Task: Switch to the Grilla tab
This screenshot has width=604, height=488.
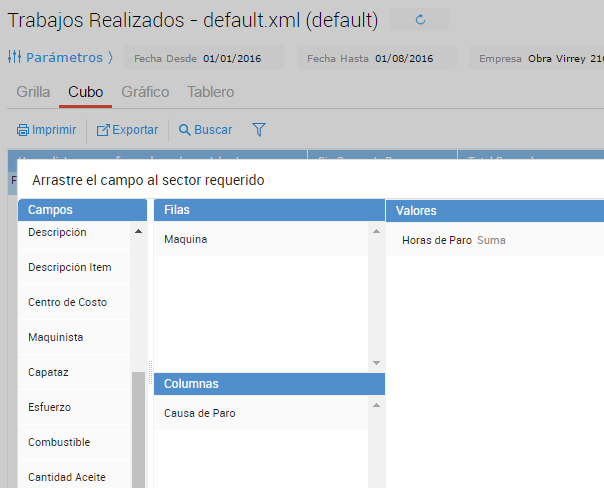Action: pyautogui.click(x=33, y=92)
